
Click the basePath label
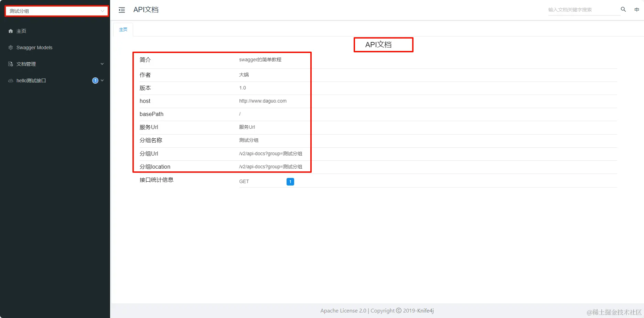click(x=151, y=114)
